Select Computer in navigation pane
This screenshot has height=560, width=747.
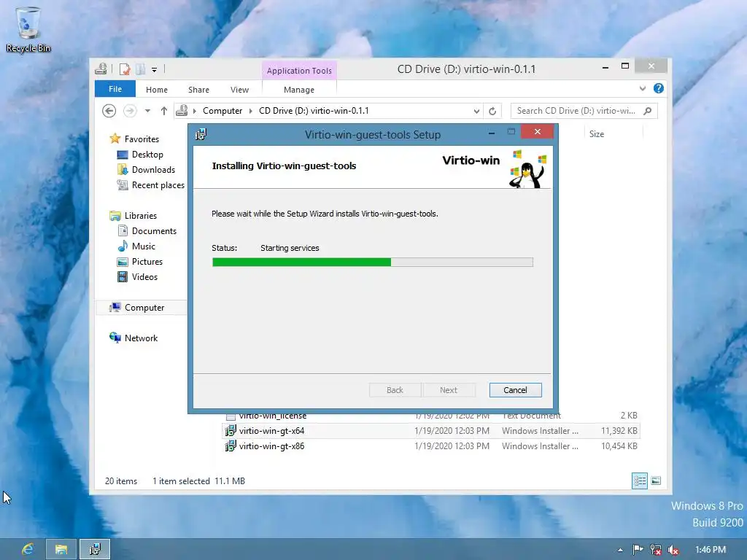[x=142, y=308]
